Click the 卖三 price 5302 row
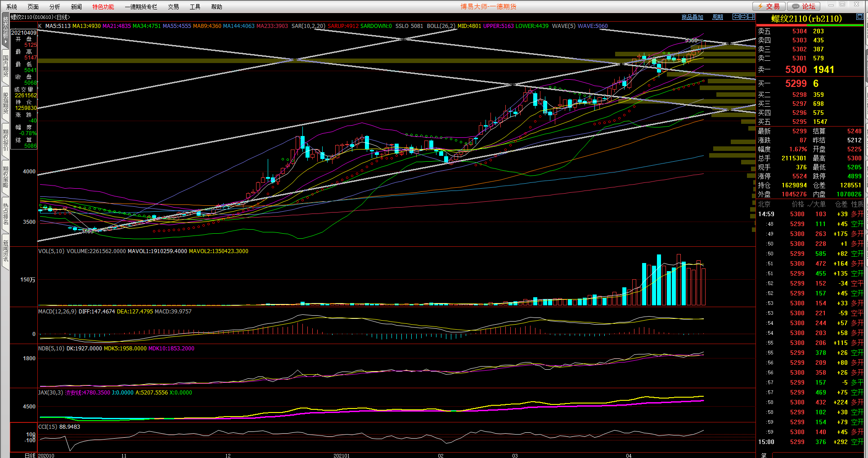The image size is (868, 458). pyautogui.click(x=810, y=49)
